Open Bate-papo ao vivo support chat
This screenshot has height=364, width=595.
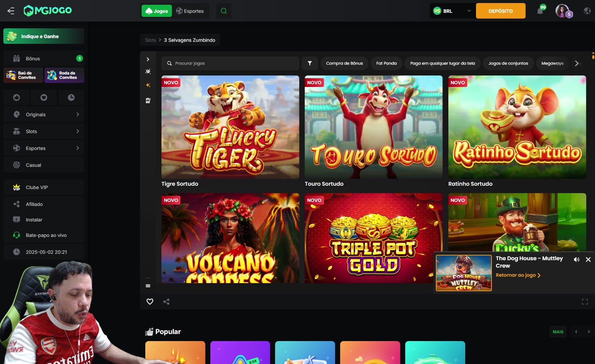click(x=44, y=235)
